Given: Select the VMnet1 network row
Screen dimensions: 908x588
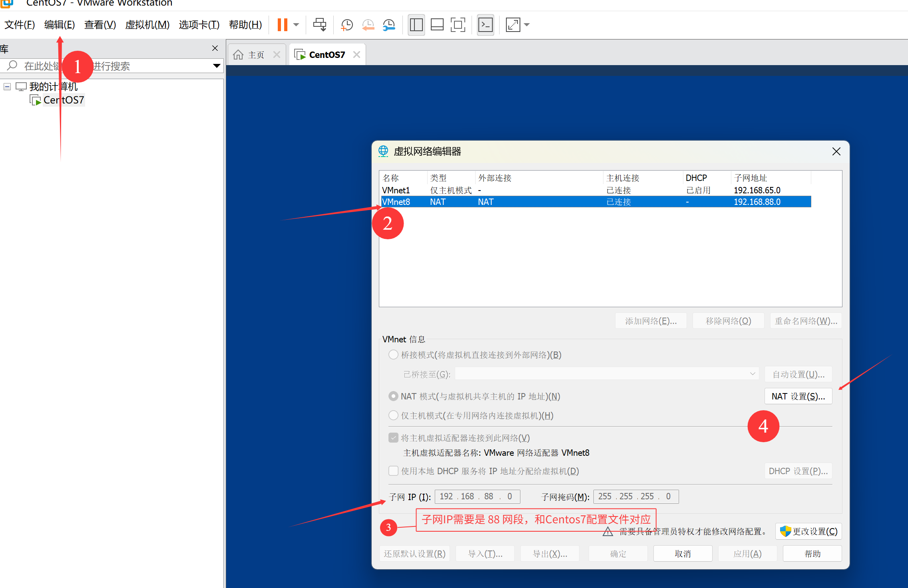Looking at the screenshot, I should [596, 190].
